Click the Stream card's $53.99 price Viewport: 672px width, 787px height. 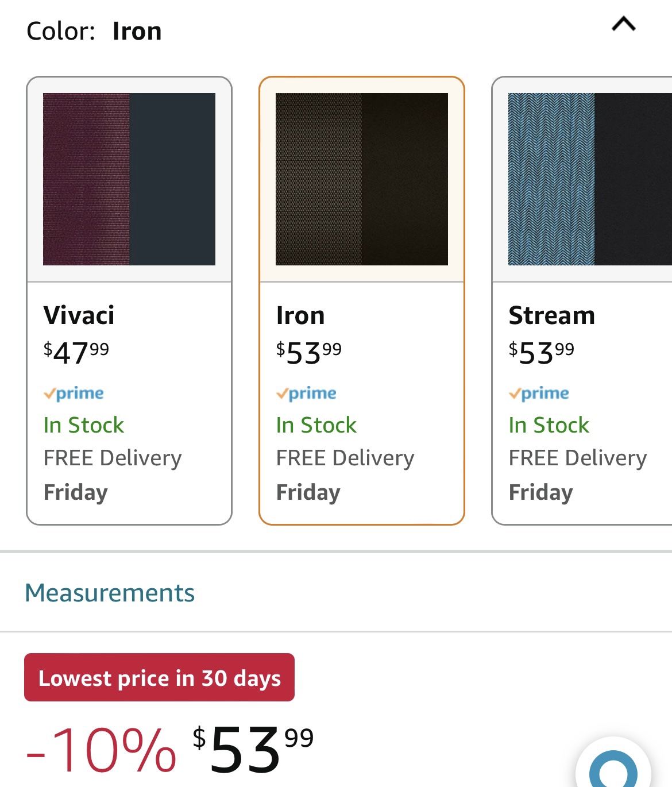(x=542, y=352)
